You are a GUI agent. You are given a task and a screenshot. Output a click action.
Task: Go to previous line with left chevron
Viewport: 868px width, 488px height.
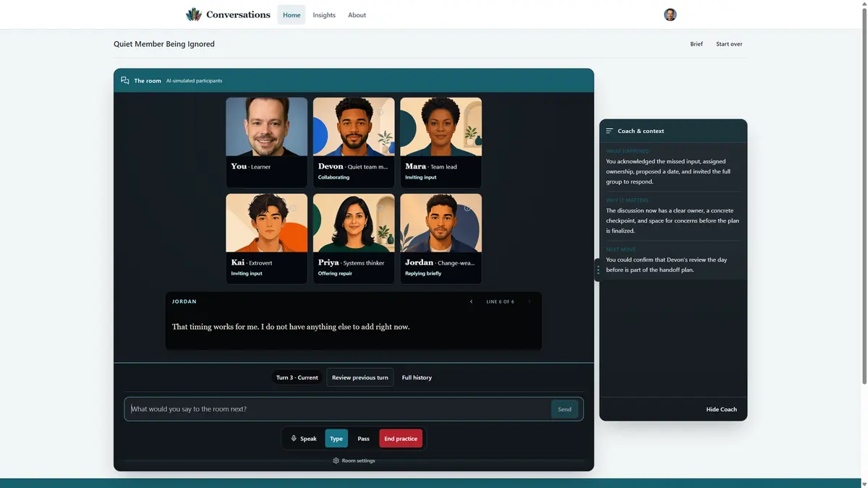(x=471, y=301)
